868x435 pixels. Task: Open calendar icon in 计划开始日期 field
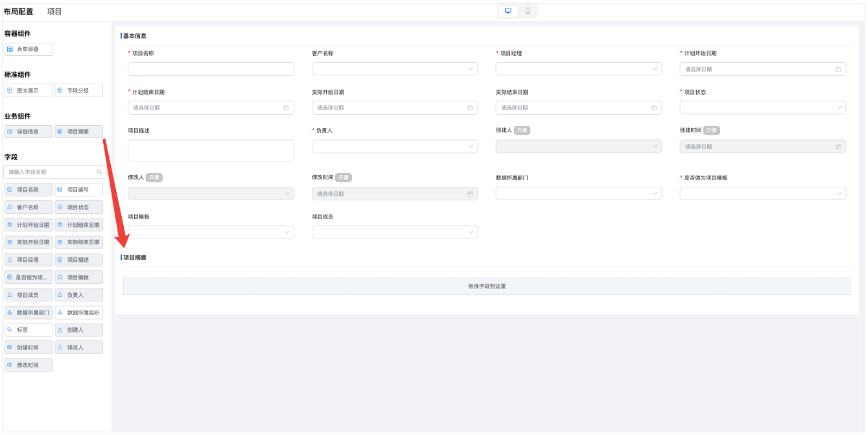[838, 69]
